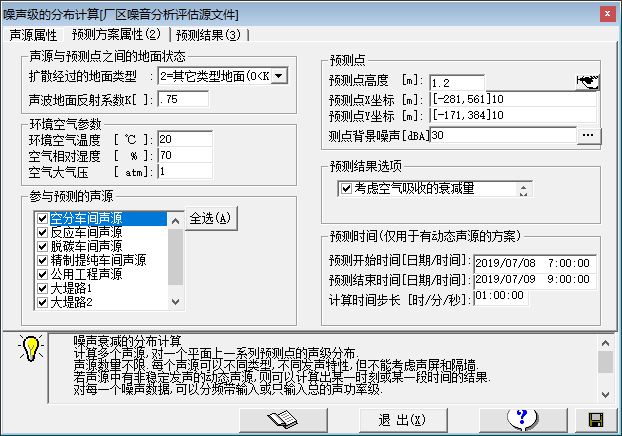The width and height of the screenshot is (622, 436).
Task: Select 公用工程声源 list item text
Action: [x=86, y=274]
